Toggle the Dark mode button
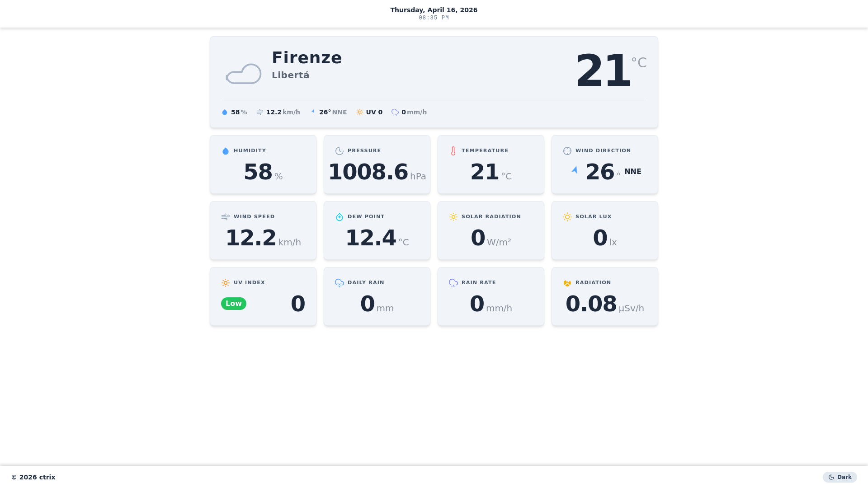 coord(840,477)
